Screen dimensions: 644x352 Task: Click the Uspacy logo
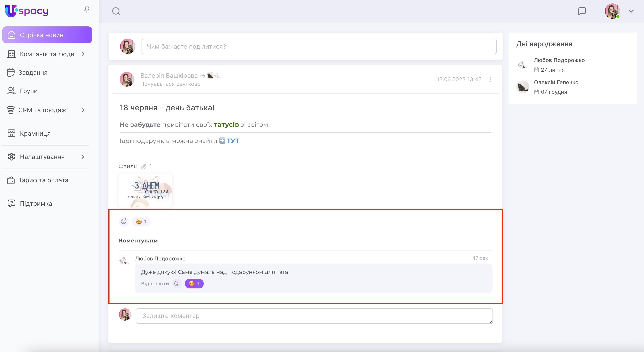[x=27, y=11]
